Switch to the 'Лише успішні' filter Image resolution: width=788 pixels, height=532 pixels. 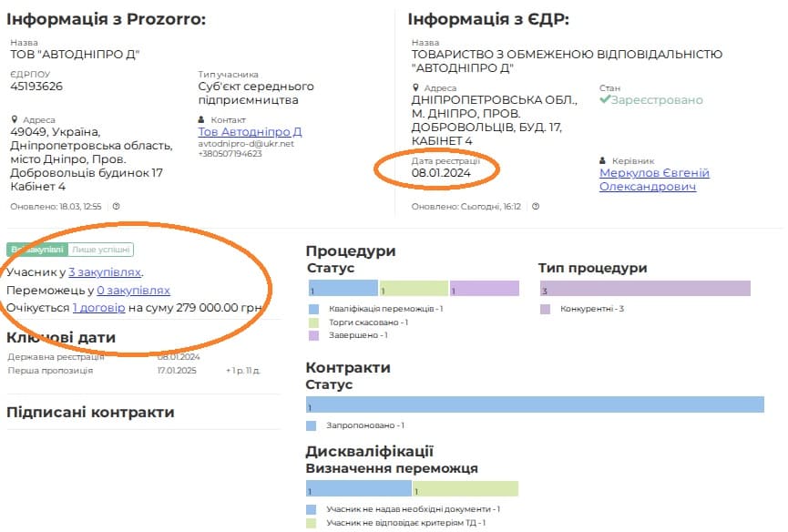(101, 250)
